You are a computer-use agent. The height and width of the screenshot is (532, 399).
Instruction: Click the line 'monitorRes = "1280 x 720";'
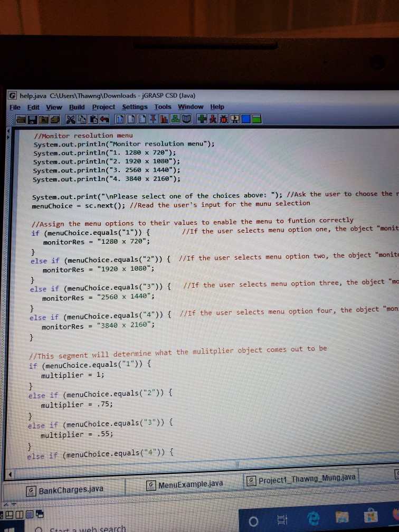[97, 242]
